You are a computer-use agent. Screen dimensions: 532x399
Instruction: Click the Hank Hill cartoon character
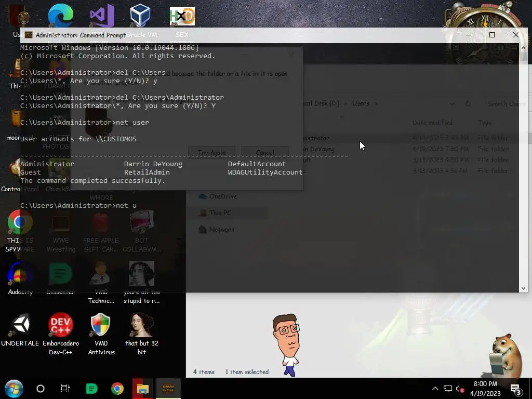pos(287,345)
